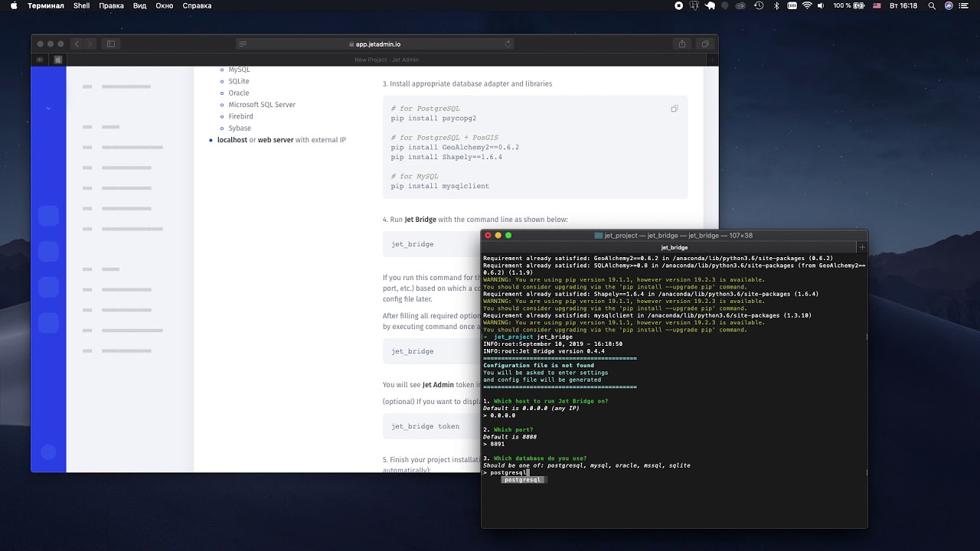Open the PostgreSQL elephant menu bar icon
Screen dimensions: 980x551
point(694,5)
